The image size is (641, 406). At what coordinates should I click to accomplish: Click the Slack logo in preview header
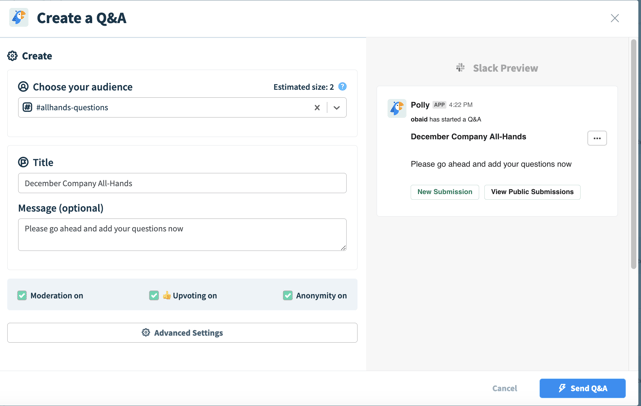pos(461,68)
